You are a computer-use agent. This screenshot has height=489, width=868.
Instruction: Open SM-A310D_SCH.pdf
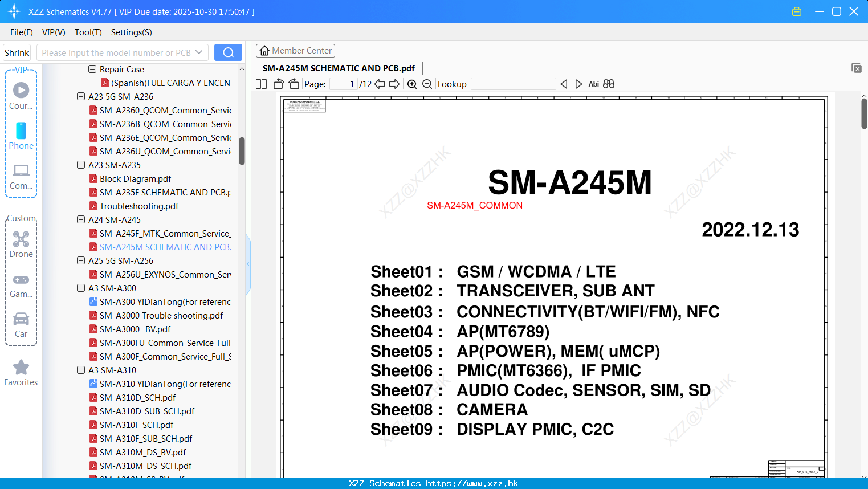[x=132, y=397]
